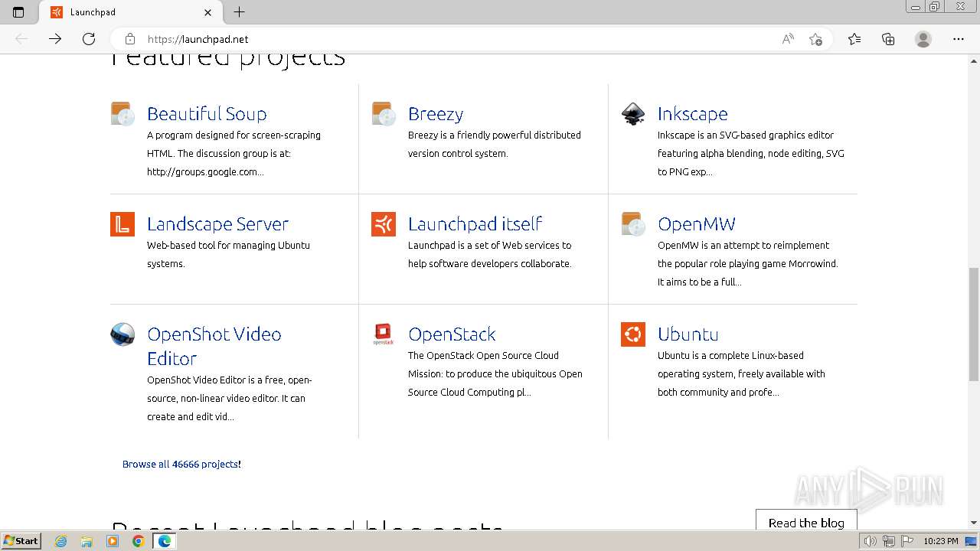Open the OpenMW project link
The image size is (980, 551).
tap(697, 224)
